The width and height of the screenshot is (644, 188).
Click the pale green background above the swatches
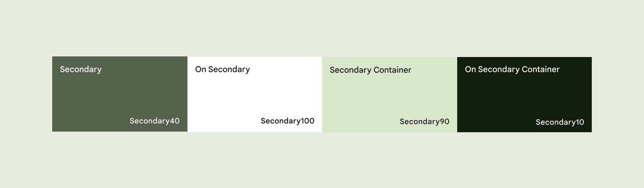[322, 28]
